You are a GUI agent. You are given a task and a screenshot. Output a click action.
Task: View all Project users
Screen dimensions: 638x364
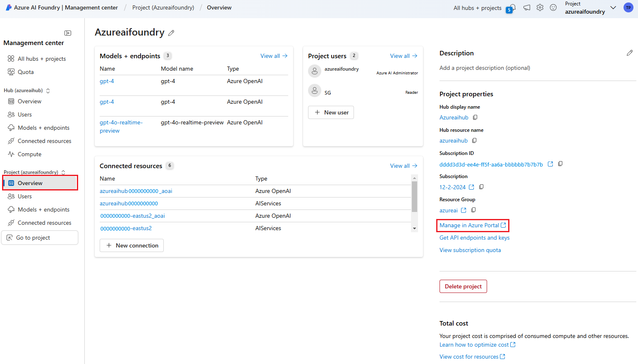point(404,56)
